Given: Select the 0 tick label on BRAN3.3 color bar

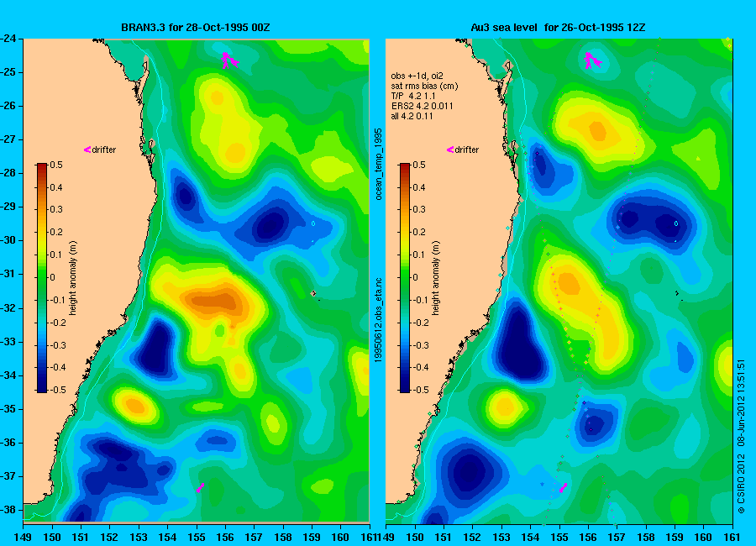Looking at the screenshot, I should pyautogui.click(x=53, y=277).
